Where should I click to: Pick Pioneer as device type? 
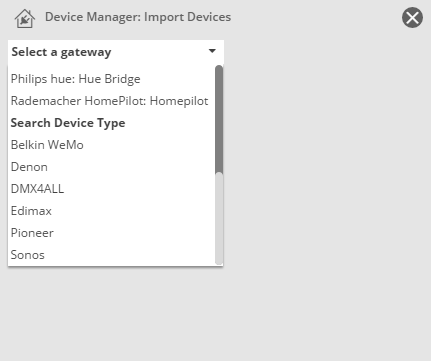112,233
